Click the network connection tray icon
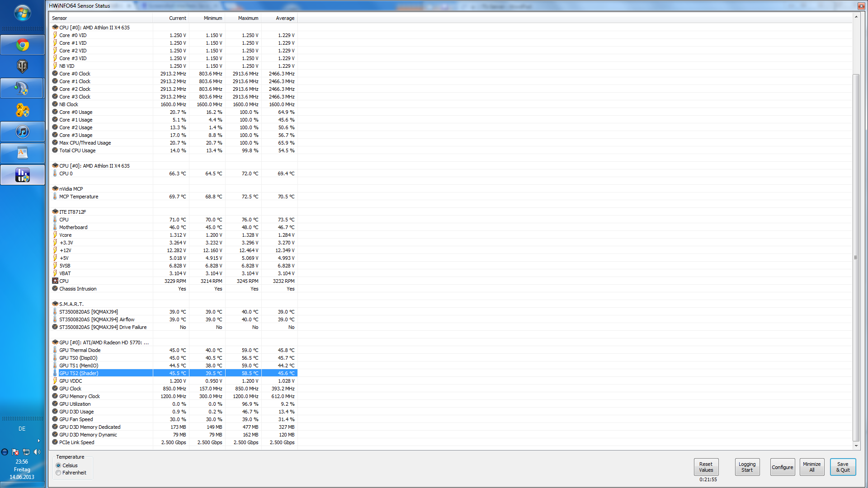The width and height of the screenshot is (868, 488). click(x=26, y=452)
